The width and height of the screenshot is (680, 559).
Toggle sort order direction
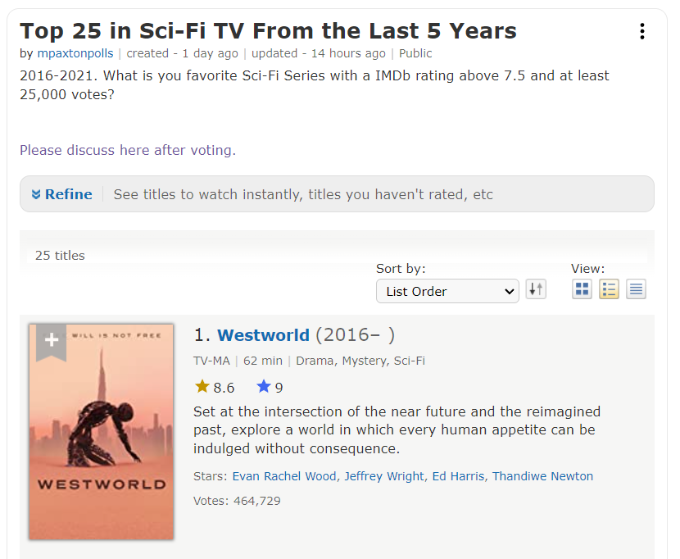tap(536, 290)
